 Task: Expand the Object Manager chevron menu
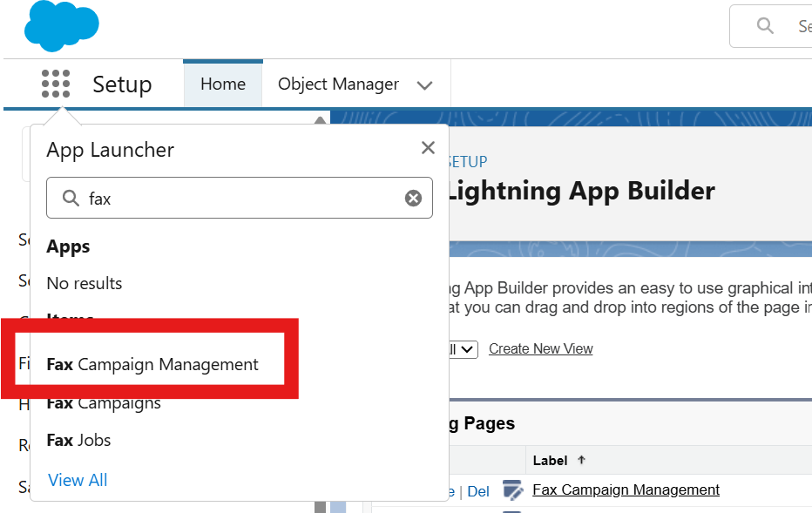425,85
